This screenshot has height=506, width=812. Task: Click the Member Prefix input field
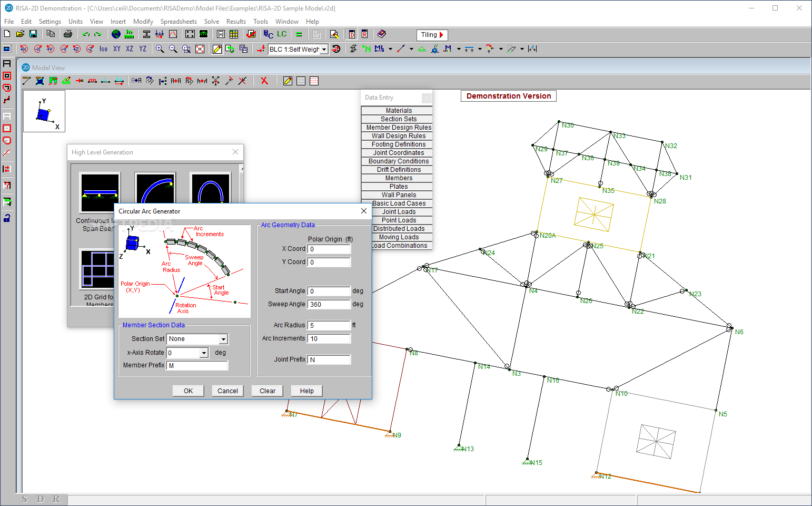197,365
